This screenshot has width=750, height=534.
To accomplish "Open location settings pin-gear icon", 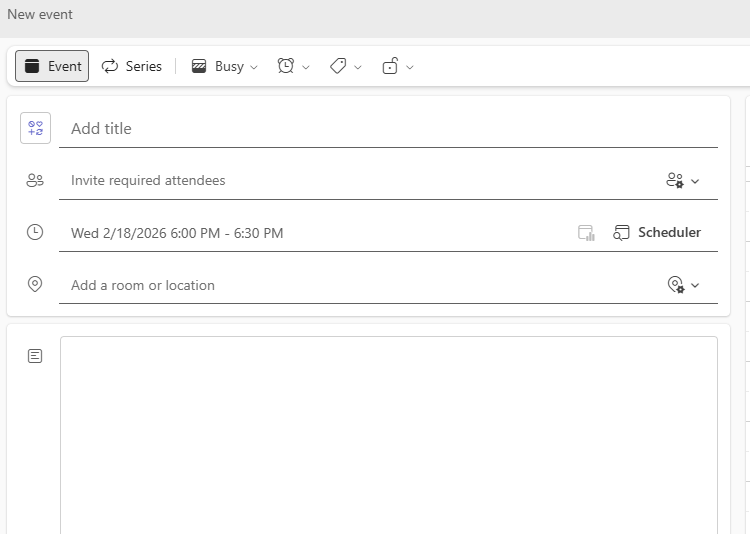I will 676,285.
